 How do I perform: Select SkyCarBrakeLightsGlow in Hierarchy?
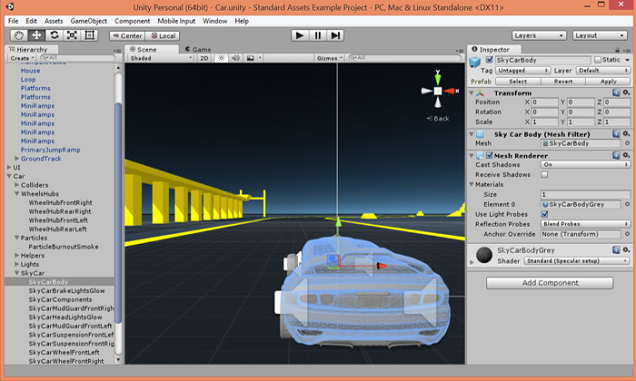(x=67, y=291)
